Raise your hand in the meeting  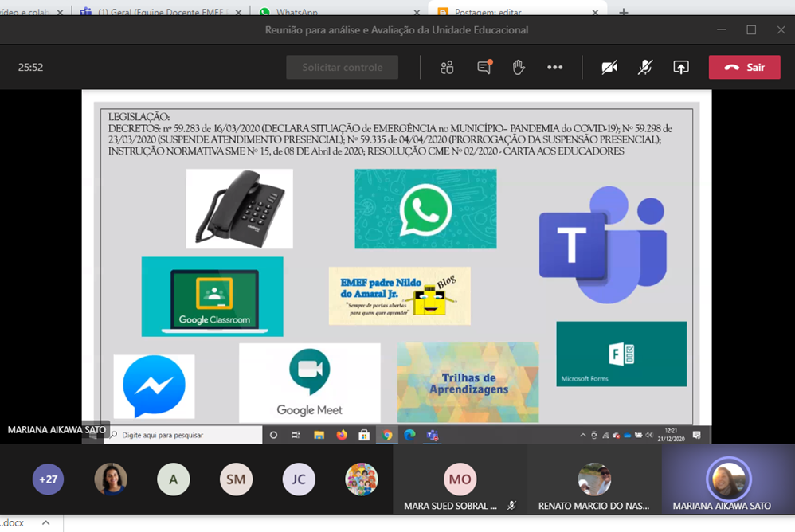518,68
